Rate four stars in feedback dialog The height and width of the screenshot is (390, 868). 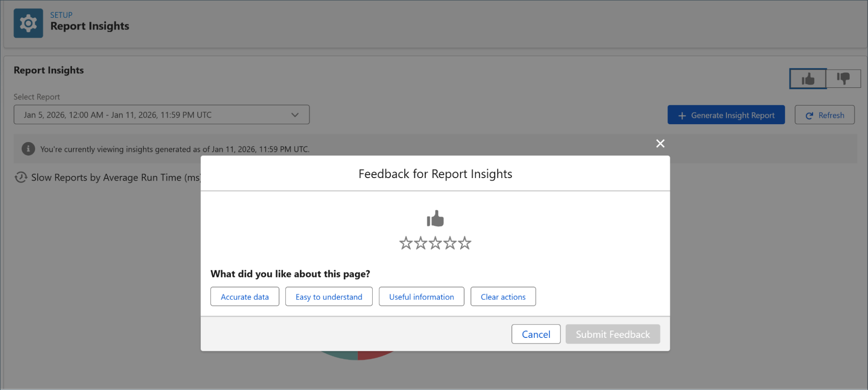(x=450, y=243)
